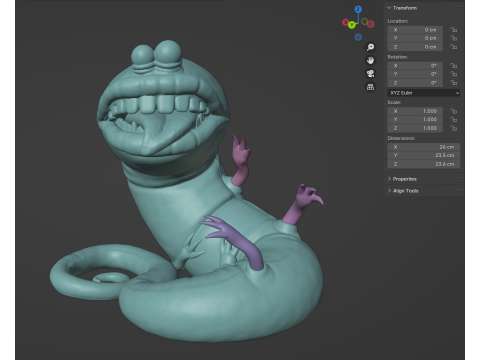Click the unlabeled blue negative Z axis circle
The width and height of the screenshot is (480, 360).
click(x=358, y=37)
